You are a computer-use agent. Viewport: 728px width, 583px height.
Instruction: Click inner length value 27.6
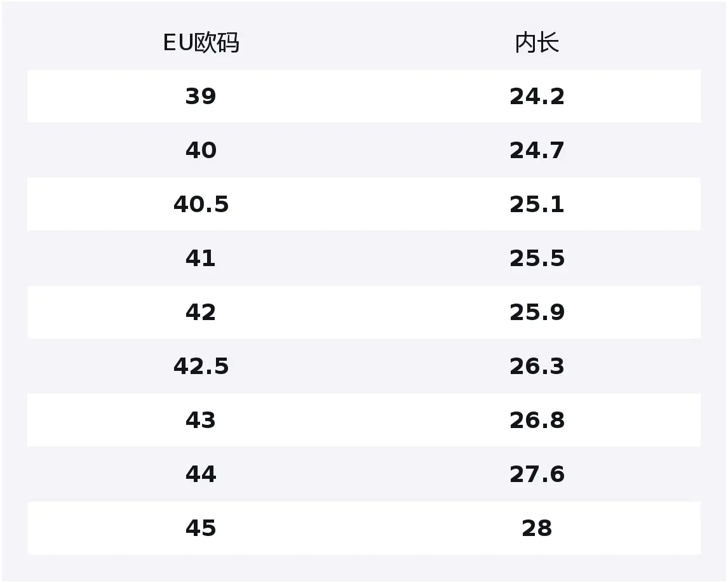pyautogui.click(x=537, y=474)
